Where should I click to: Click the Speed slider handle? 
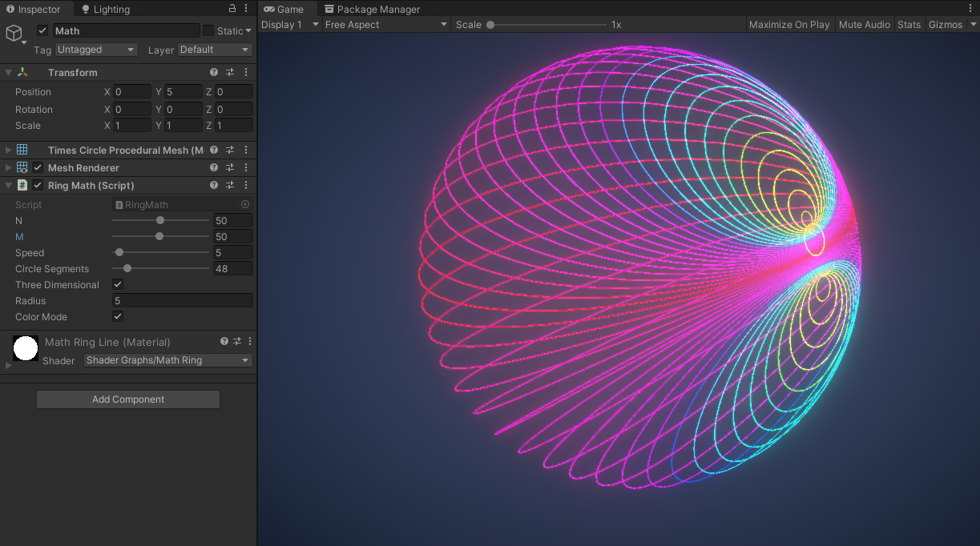(x=119, y=253)
